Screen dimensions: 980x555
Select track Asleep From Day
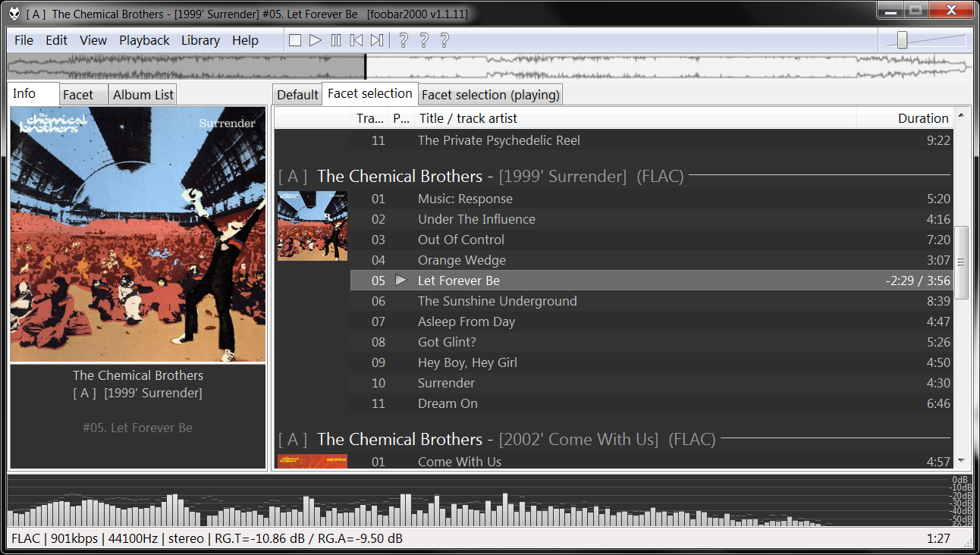(652, 321)
